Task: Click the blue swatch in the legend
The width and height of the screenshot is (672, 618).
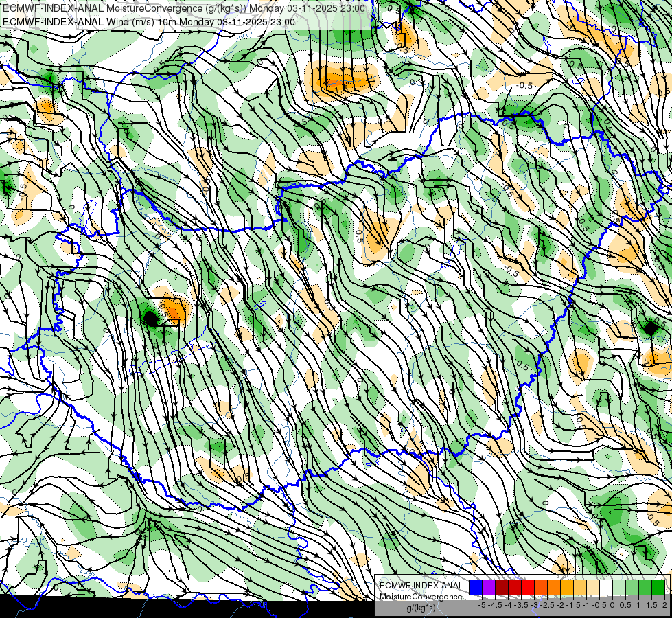Action: click(x=476, y=587)
